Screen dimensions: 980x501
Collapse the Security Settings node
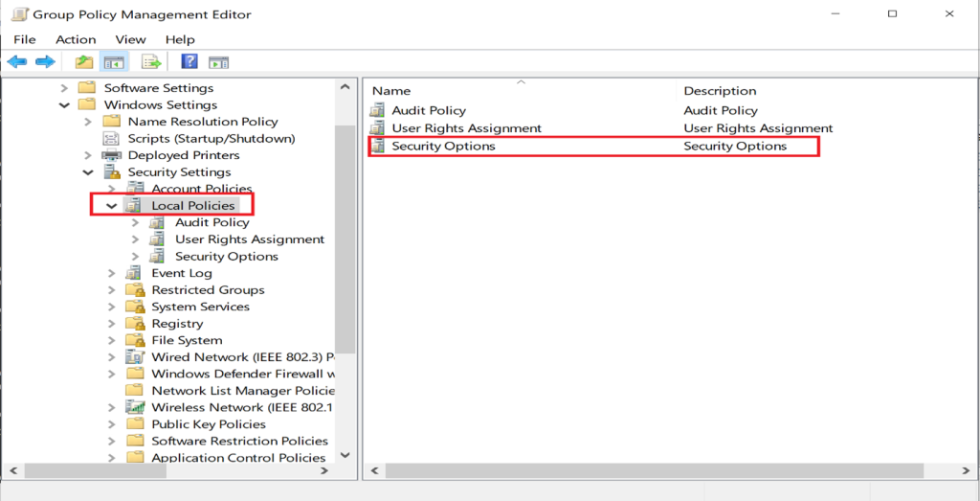88,172
